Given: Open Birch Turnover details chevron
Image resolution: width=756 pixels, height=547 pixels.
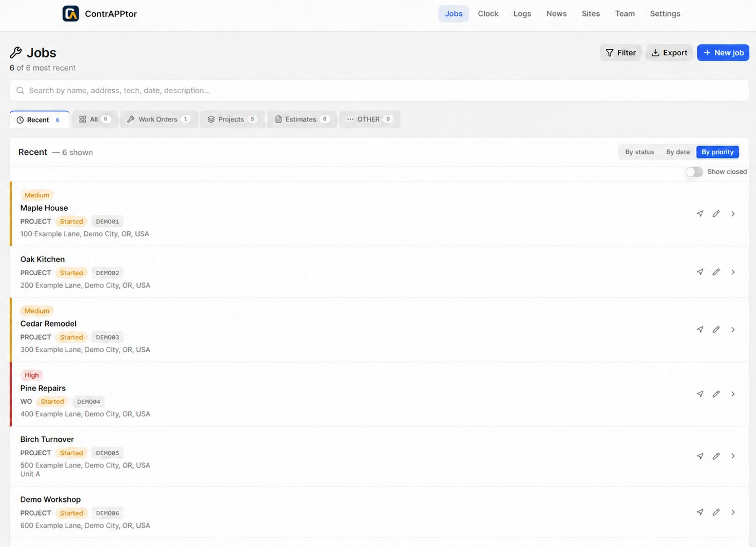Looking at the screenshot, I should point(733,456).
